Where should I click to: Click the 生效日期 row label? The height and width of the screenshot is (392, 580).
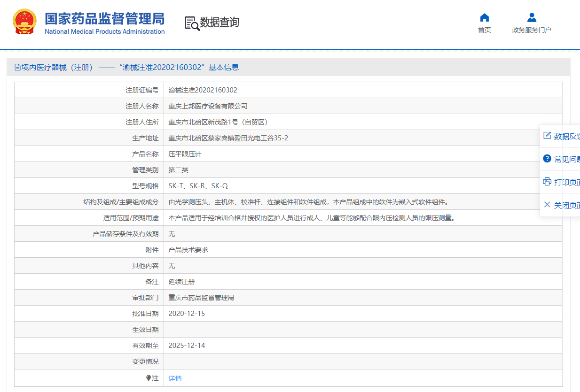tap(145, 330)
